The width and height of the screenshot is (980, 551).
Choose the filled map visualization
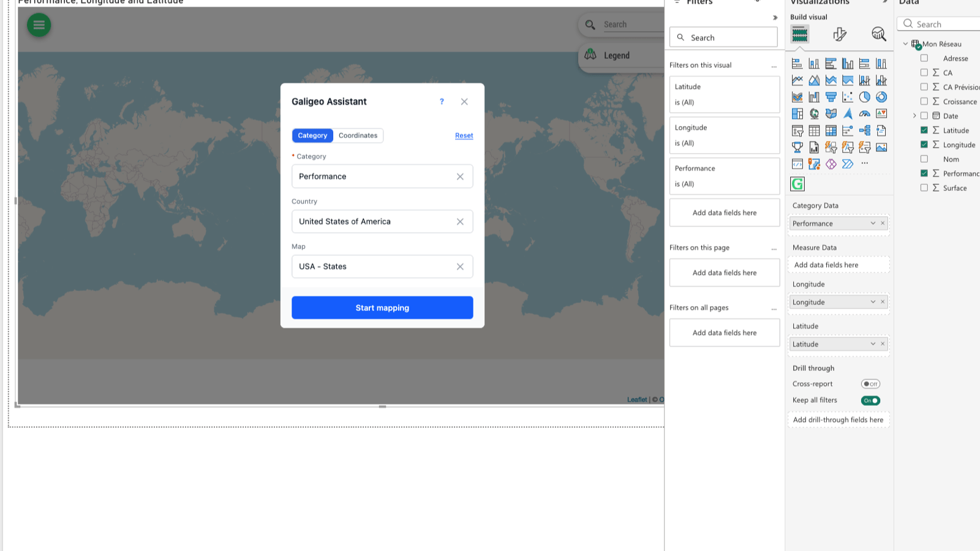click(x=831, y=113)
